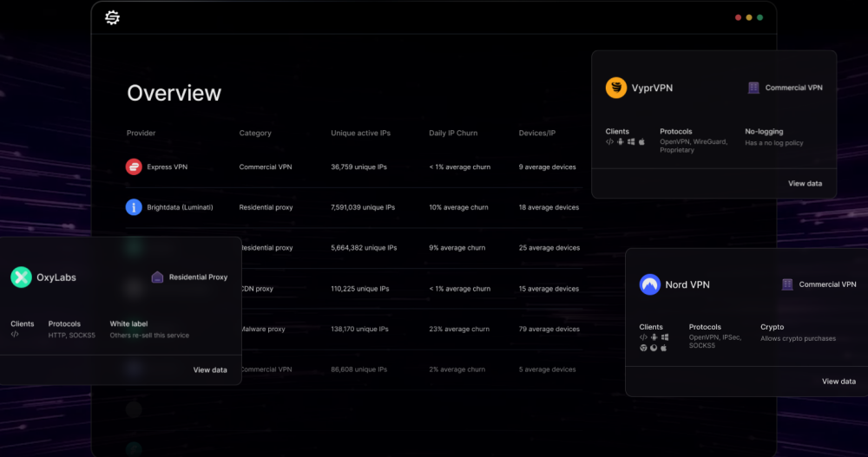868x457 pixels.
Task: Click the 5 average devices cell
Action: (x=547, y=369)
